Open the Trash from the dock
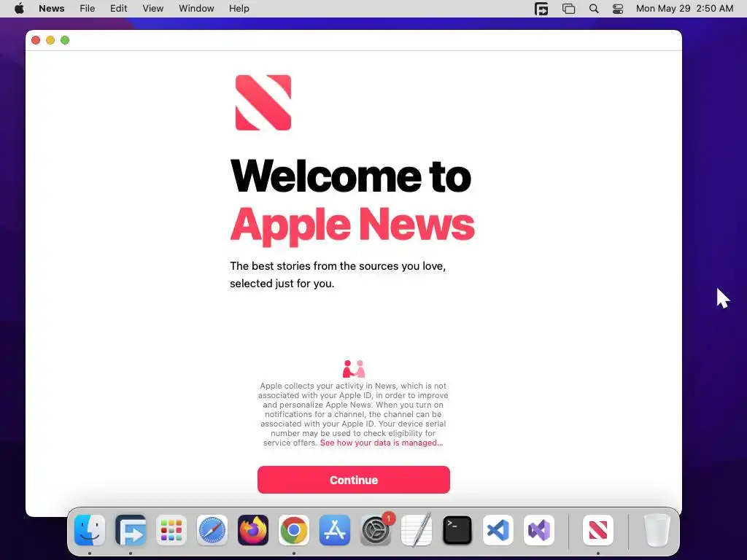This screenshot has width=747, height=560. point(657,530)
